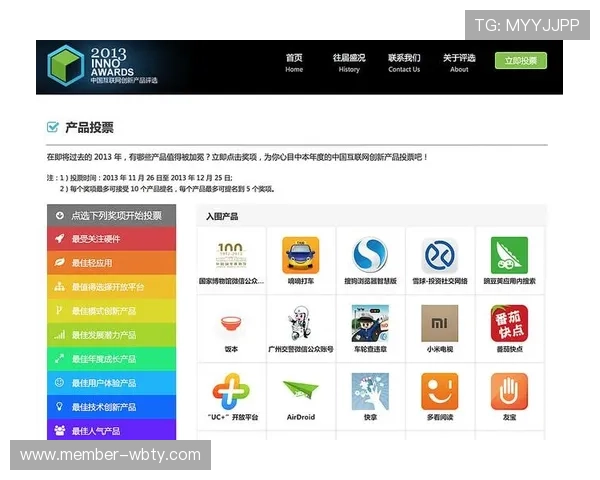Pick the 最佳年度成长产品 award category
Viewport: 600px width, 480px height.
pos(111,359)
